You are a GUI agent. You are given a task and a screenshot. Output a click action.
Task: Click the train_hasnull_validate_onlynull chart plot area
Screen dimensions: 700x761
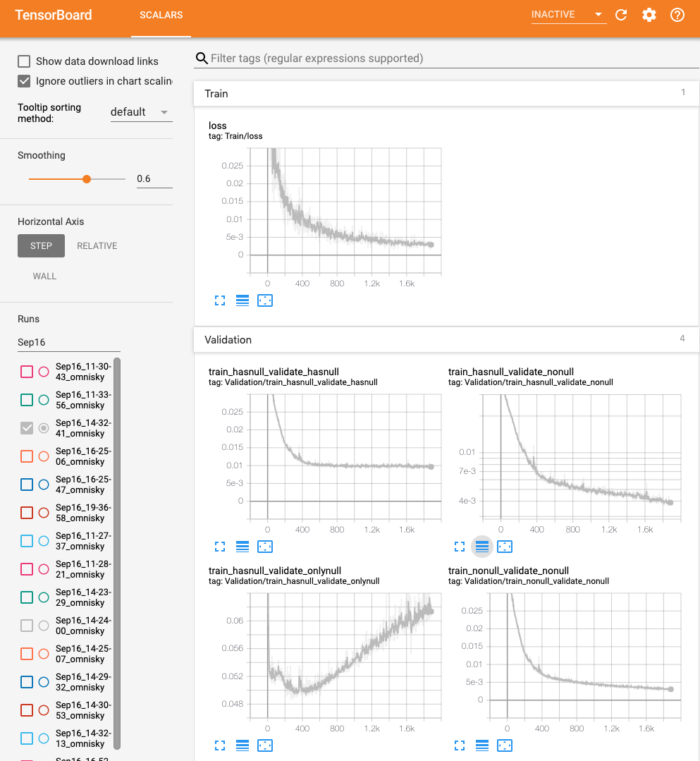[x=345, y=656]
